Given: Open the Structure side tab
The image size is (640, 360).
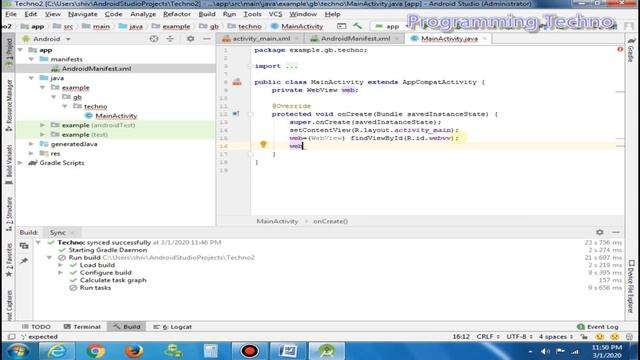Looking at the screenshot, I should coord(9,214).
